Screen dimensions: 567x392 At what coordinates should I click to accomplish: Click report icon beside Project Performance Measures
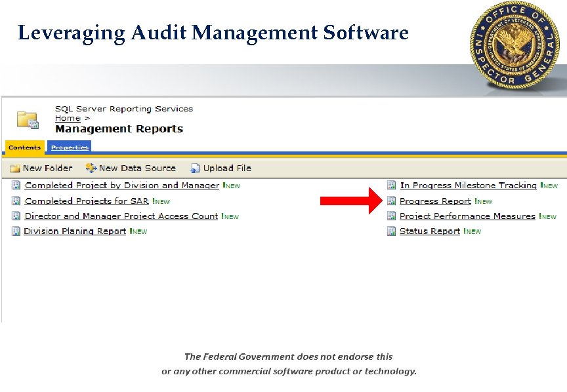click(391, 216)
